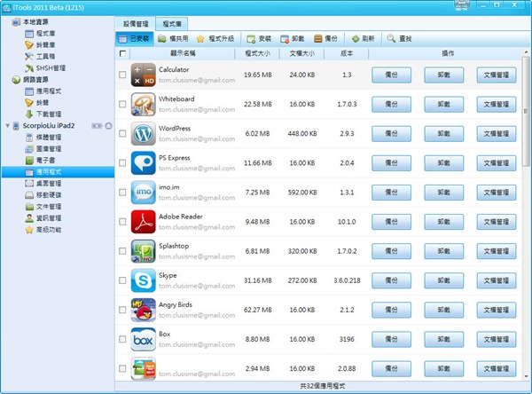Select highlighted 應用程式 under iPad2
Screen dimensions: 532x394
pyautogui.click(x=58, y=172)
